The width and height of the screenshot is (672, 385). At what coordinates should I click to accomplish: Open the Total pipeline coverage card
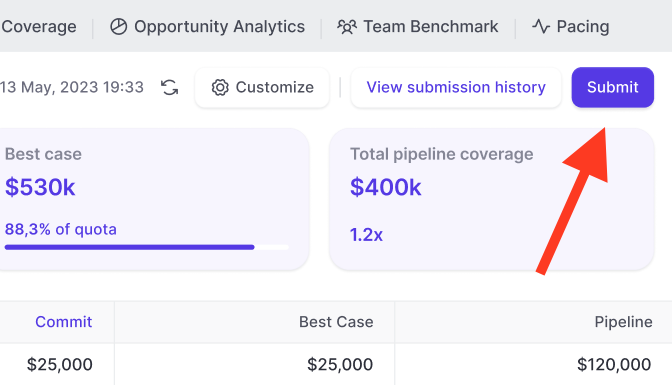click(492, 199)
